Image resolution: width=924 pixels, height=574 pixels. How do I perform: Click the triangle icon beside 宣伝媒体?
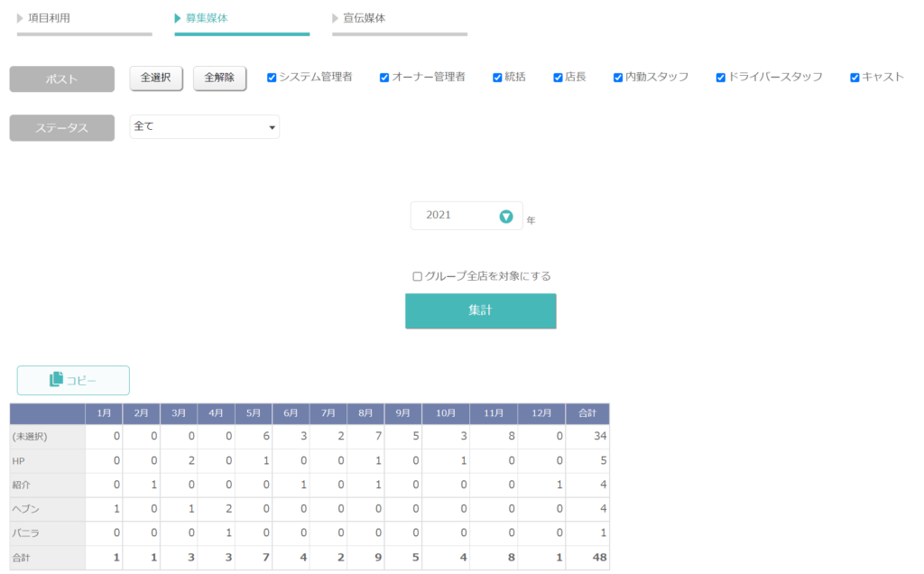[x=336, y=18]
